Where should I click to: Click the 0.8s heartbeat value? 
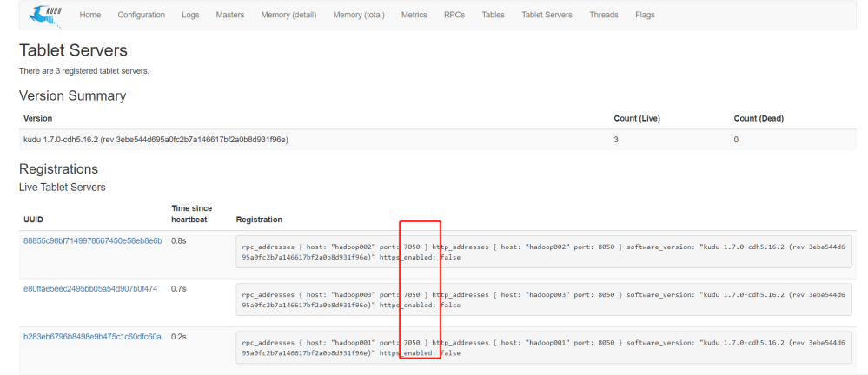click(178, 241)
